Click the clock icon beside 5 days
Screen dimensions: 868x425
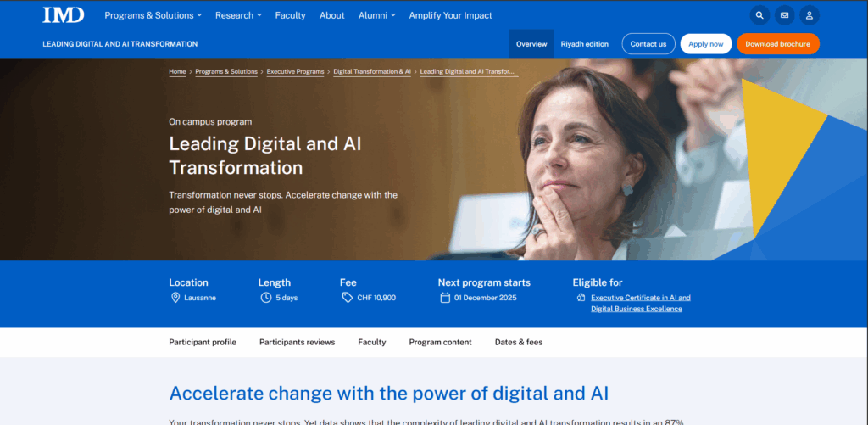tap(266, 298)
